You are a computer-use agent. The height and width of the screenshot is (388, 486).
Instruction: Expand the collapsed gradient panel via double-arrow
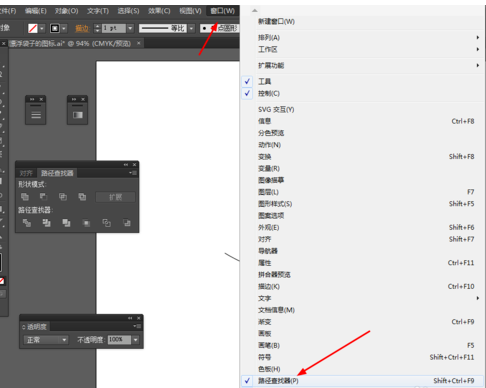74,99
